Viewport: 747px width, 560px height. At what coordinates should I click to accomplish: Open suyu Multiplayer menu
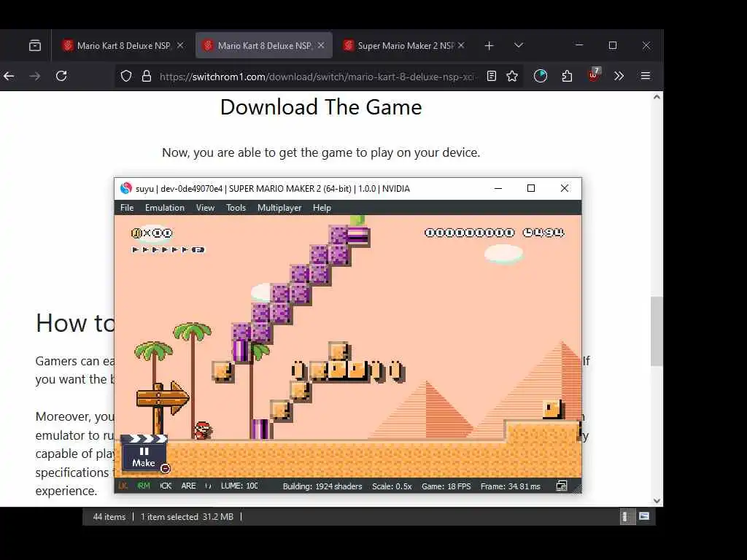click(279, 208)
